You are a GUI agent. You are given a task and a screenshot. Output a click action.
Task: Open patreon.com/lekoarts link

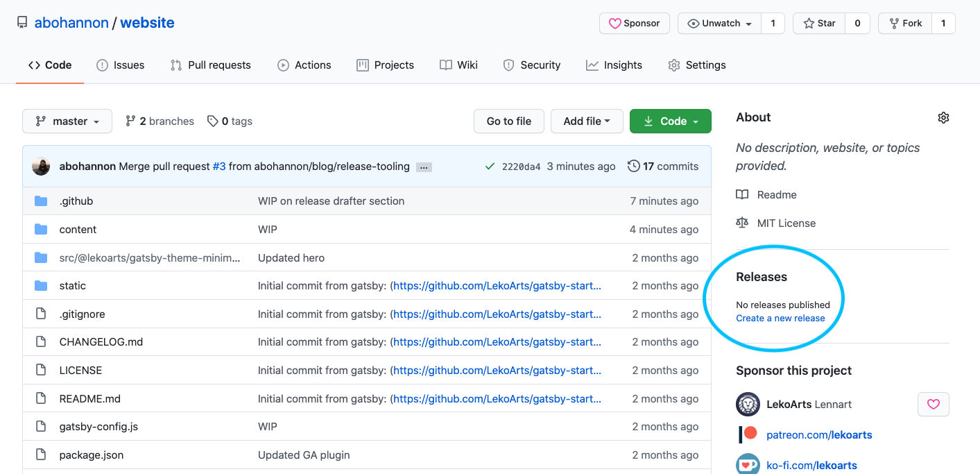819,434
